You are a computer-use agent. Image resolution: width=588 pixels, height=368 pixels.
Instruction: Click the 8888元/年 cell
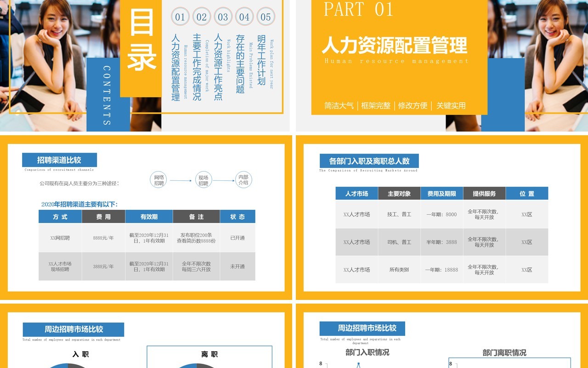[x=103, y=238]
